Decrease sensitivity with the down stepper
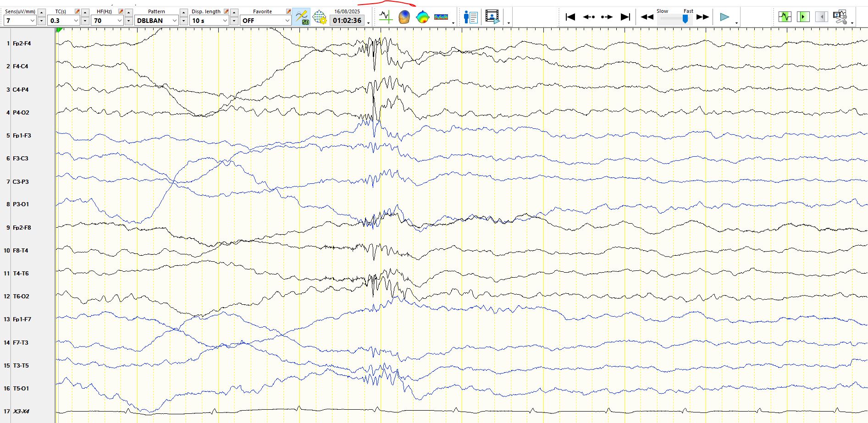The width and height of the screenshot is (868, 423). 41,21
